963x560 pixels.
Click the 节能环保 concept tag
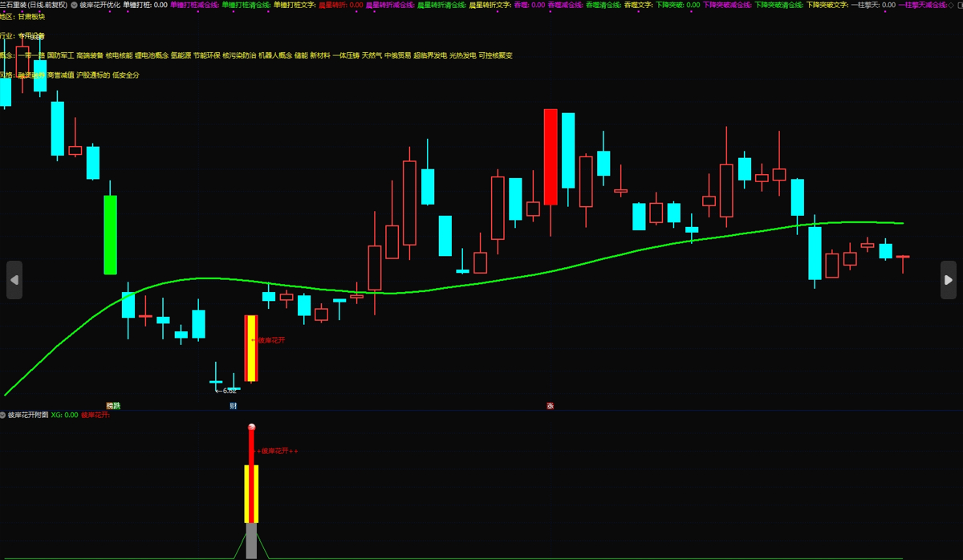pyautogui.click(x=207, y=55)
